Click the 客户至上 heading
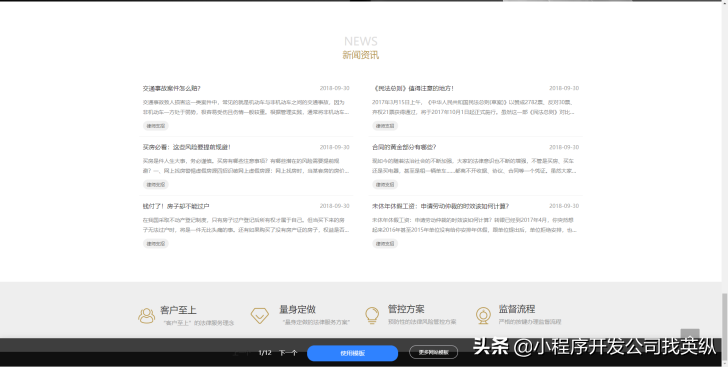 click(x=178, y=310)
